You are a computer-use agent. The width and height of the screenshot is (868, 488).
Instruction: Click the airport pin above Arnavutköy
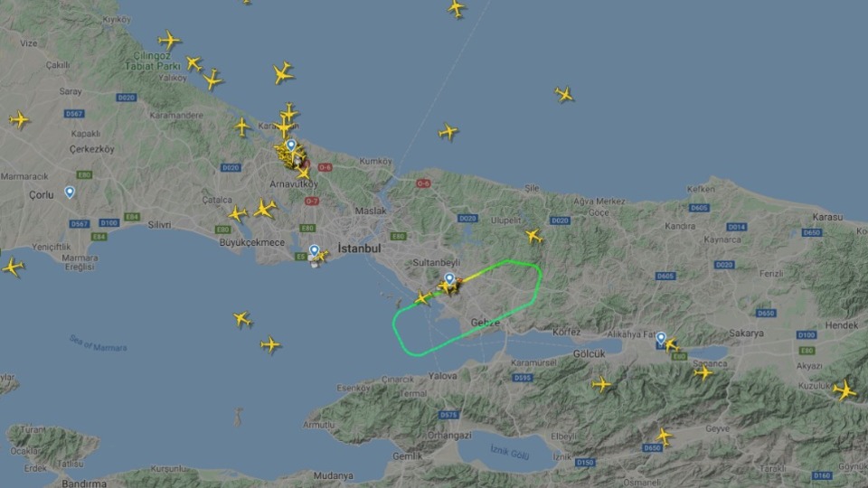291,145
